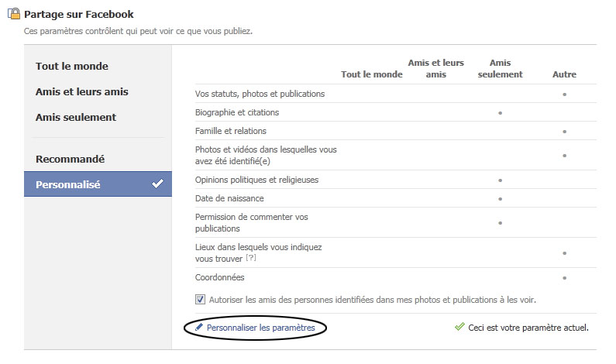Click Opinions politiques et religieuses row label

click(x=257, y=180)
